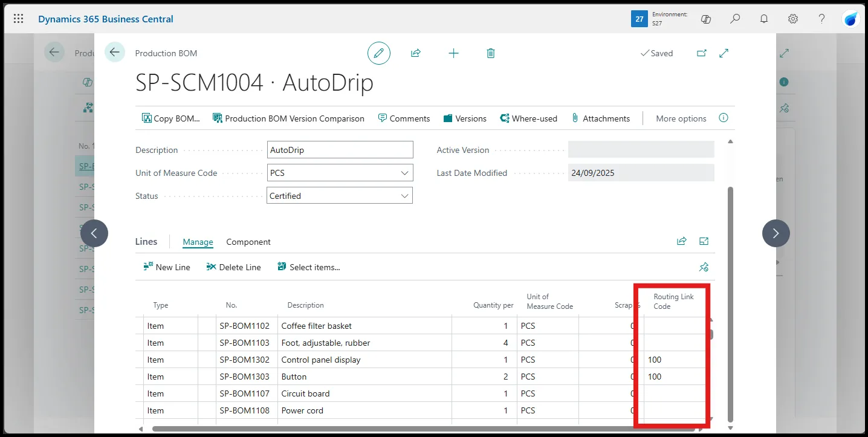
Task: Click the No. column header
Action: pos(232,305)
